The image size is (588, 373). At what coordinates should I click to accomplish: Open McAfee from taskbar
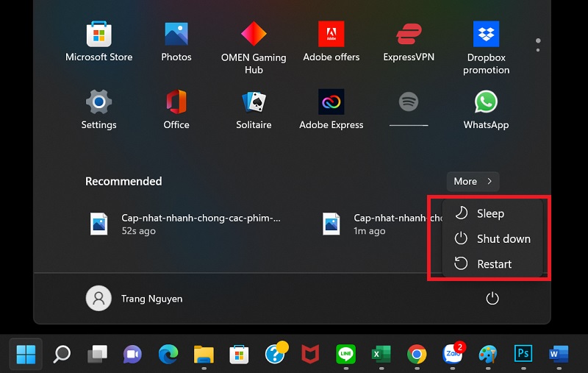point(310,354)
